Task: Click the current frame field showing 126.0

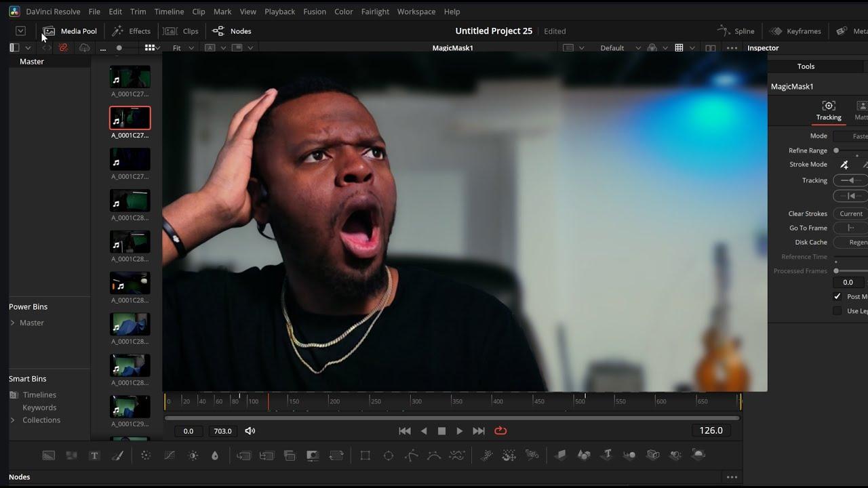Action: coord(711,430)
